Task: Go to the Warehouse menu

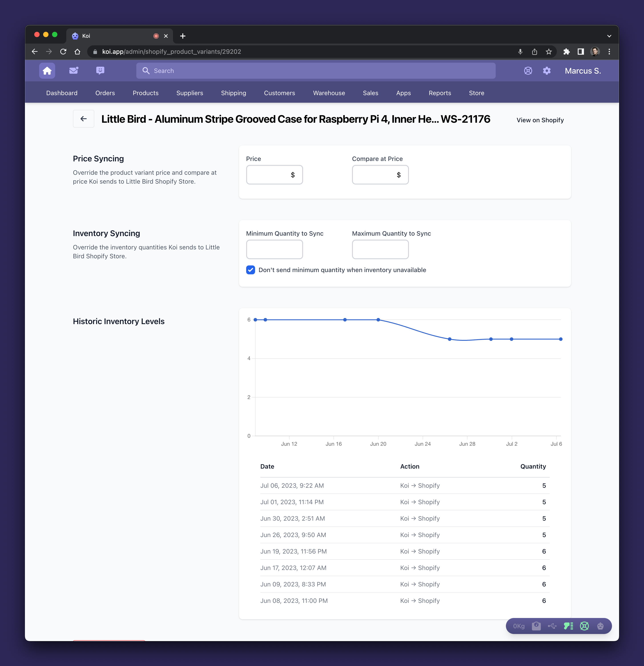Action: [x=329, y=93]
